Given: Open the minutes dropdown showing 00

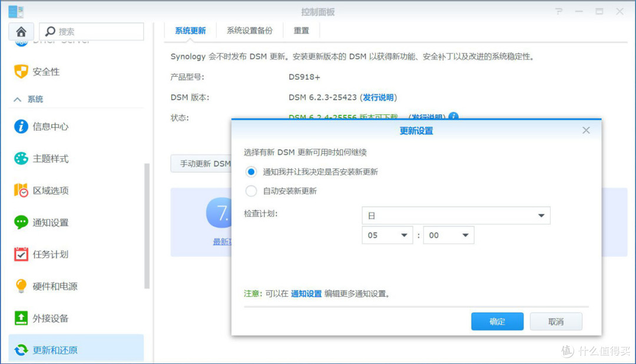Looking at the screenshot, I should [x=448, y=234].
